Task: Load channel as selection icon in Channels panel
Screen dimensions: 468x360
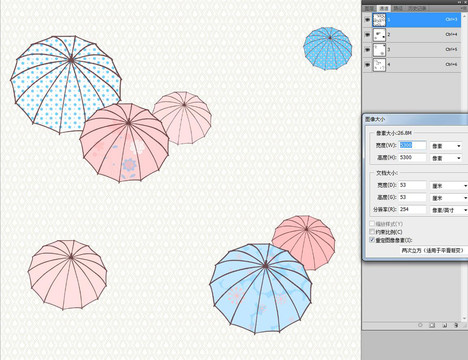Action: click(420, 325)
